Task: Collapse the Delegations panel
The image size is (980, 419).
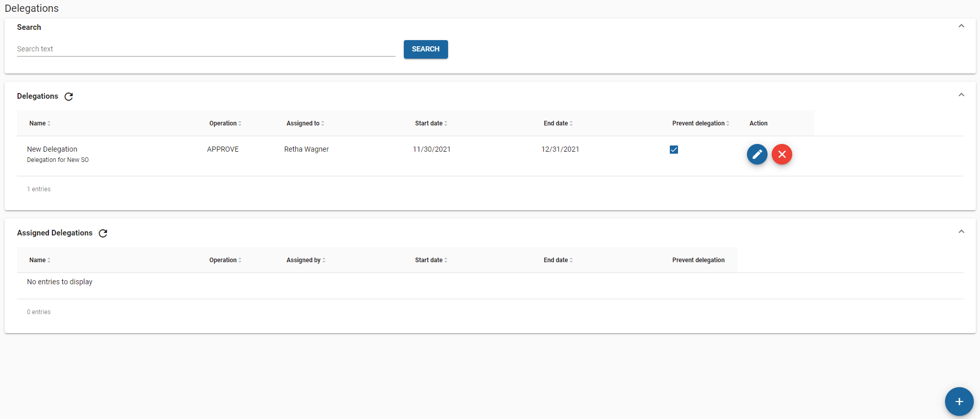Action: tap(961, 95)
